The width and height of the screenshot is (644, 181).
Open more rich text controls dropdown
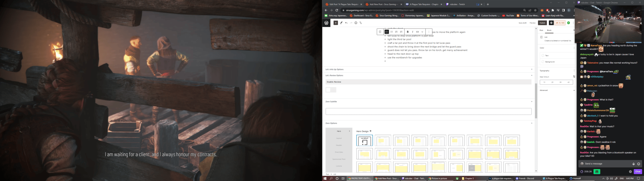click(x=422, y=32)
